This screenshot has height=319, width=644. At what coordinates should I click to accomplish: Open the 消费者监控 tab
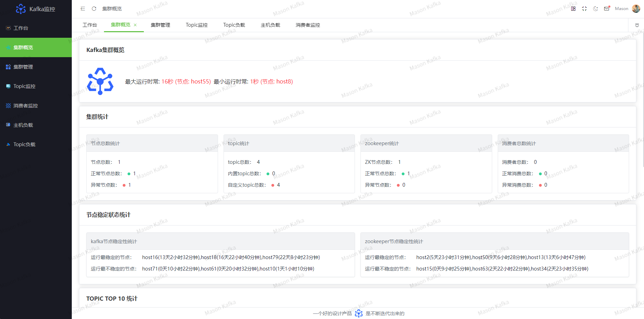click(308, 25)
